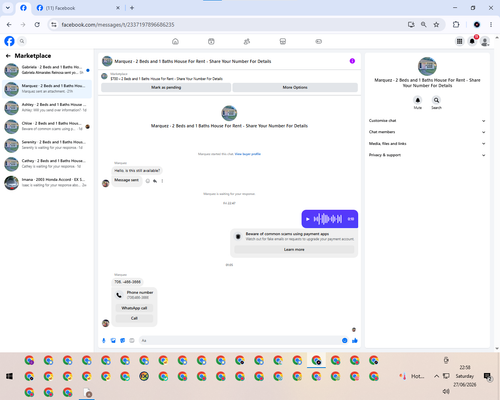This screenshot has height=400, width=500.
Task: Click the address bar URL
Action: 118,25
